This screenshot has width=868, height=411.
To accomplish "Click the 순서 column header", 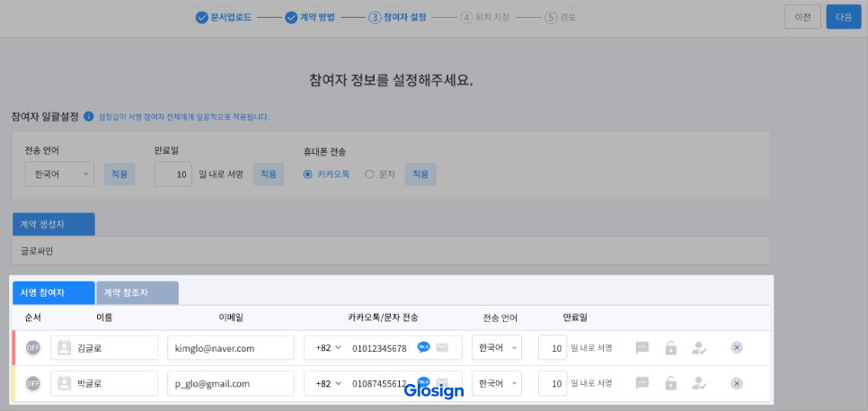I will [33, 318].
